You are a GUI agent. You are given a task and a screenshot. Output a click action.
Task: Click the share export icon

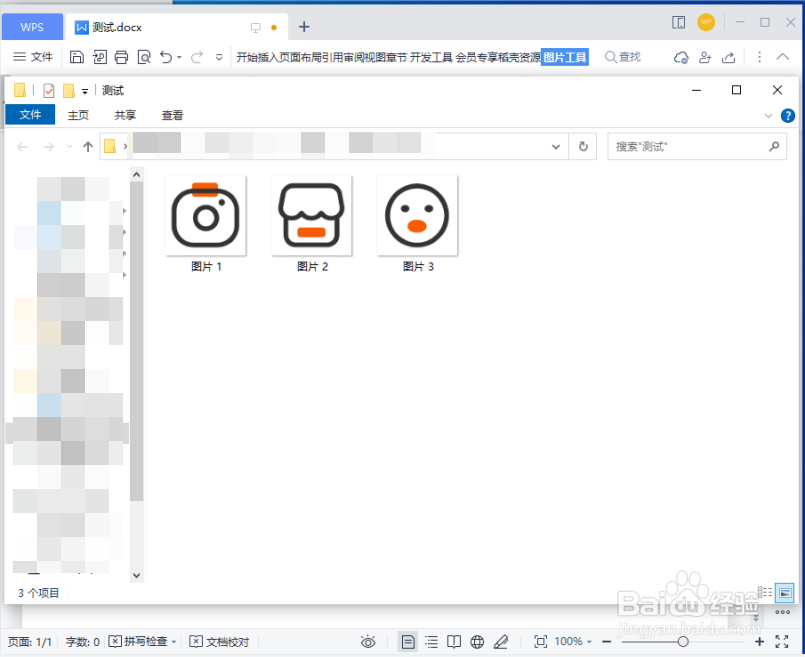coord(729,57)
